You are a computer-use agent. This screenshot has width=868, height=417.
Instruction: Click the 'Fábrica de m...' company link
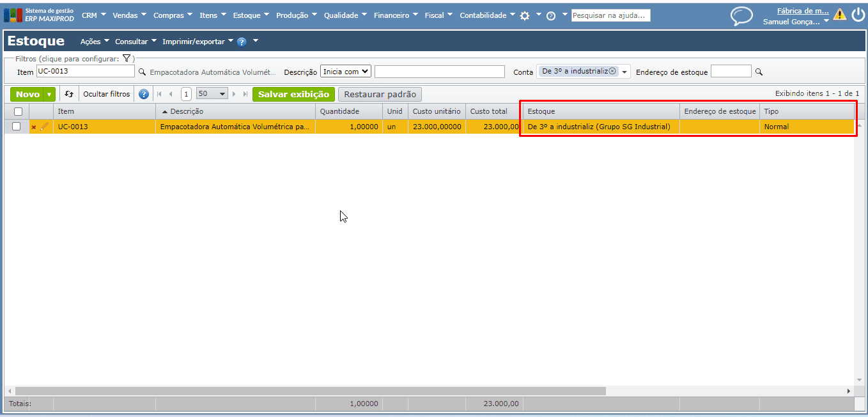pos(803,11)
